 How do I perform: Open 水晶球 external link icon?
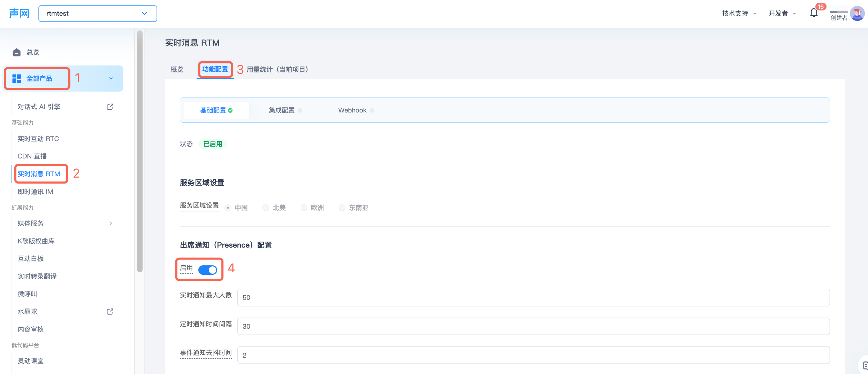pyautogui.click(x=110, y=312)
